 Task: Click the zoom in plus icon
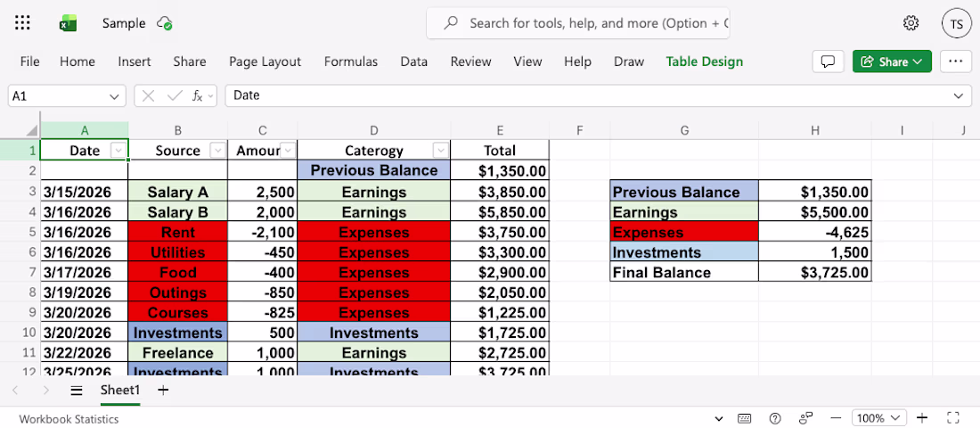[x=922, y=418]
